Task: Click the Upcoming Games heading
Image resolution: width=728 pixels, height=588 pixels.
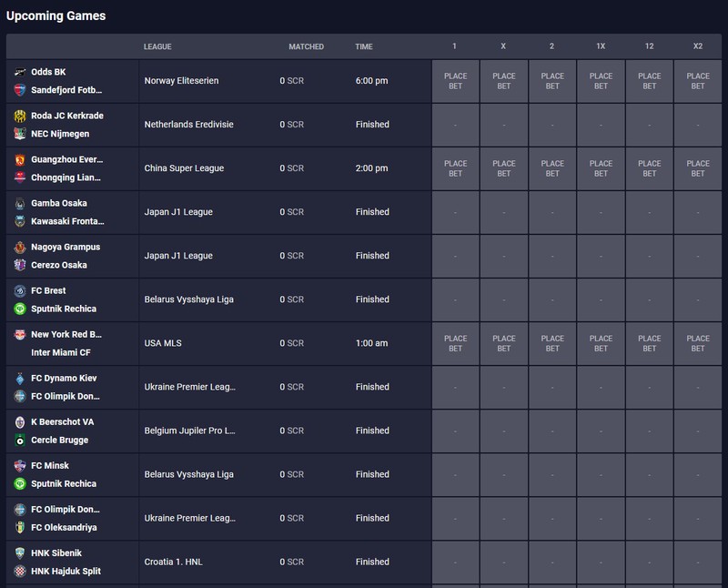Action: point(56,15)
